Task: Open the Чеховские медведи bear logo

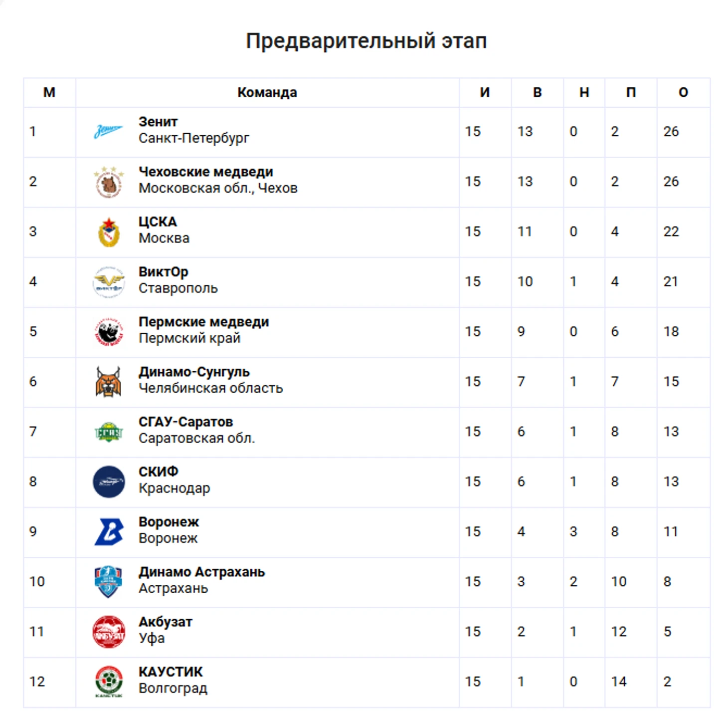Action: point(109,182)
